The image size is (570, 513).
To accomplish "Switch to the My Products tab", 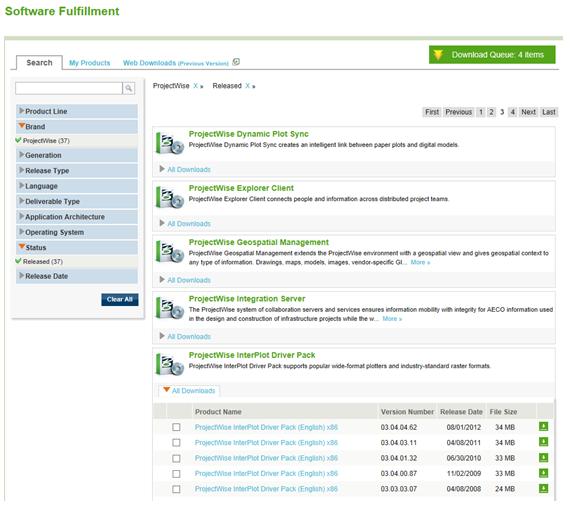I will [x=89, y=63].
